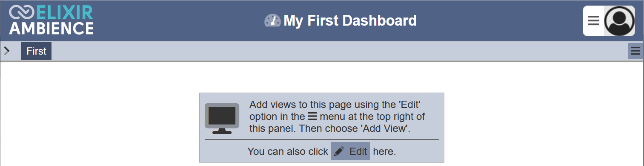Viewport: 644px width, 166px height.
Task: Open the user profile avatar
Action: (x=620, y=21)
